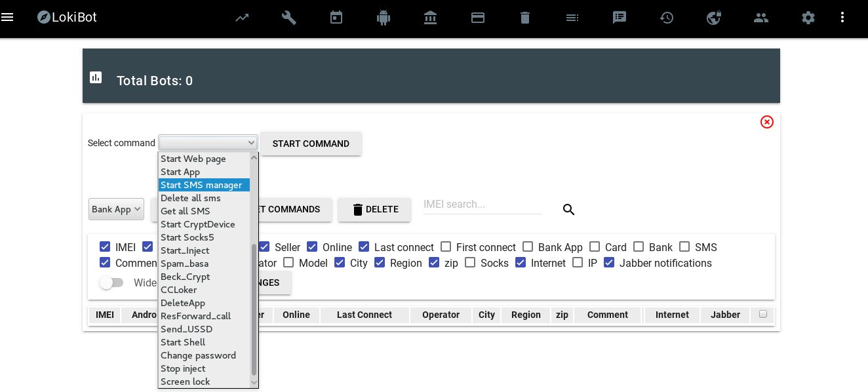
Task: Click the trash bin icon in top bar
Action: [525, 18]
